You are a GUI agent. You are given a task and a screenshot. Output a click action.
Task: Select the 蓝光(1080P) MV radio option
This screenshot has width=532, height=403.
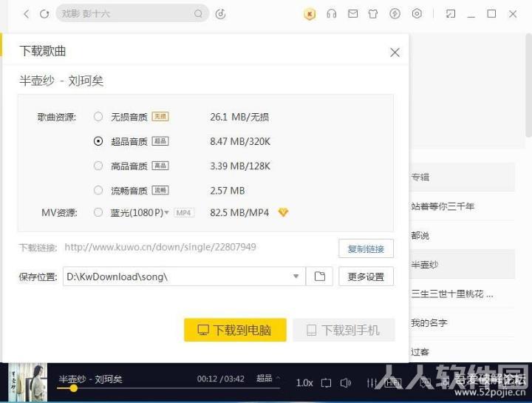98,212
